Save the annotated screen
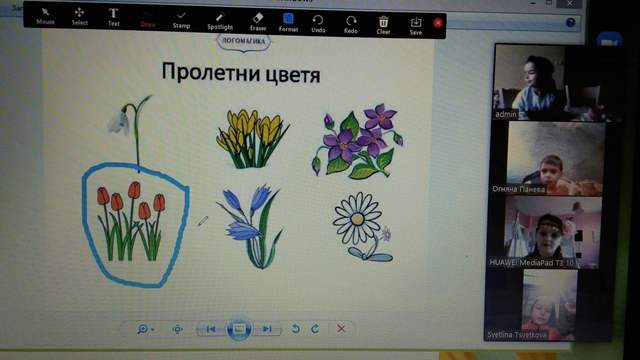Screen dimensions: 640x360 coord(416,26)
